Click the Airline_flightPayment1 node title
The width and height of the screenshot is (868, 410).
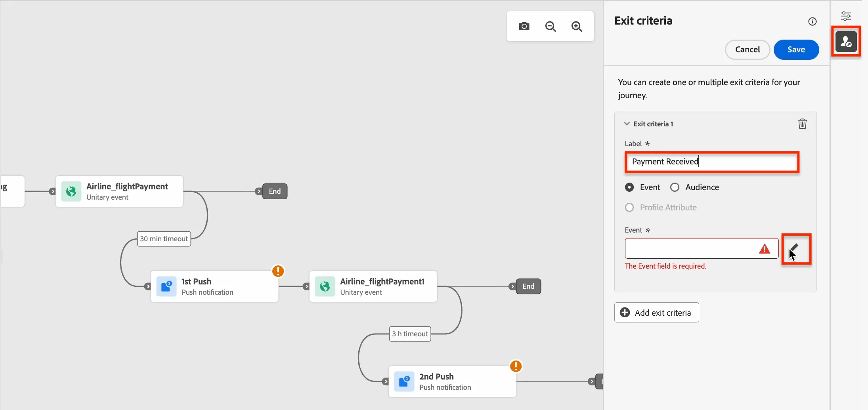click(382, 282)
